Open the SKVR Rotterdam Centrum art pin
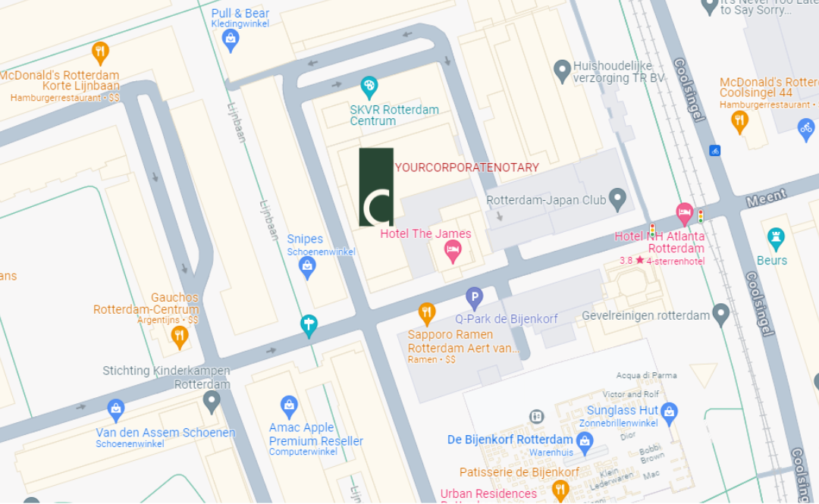This screenshot has width=819, height=504. (x=369, y=87)
